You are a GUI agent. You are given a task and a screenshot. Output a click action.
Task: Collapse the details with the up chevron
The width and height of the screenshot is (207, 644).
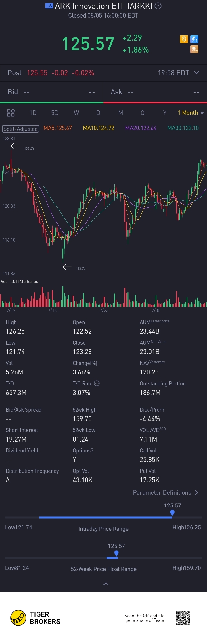[106, 584]
